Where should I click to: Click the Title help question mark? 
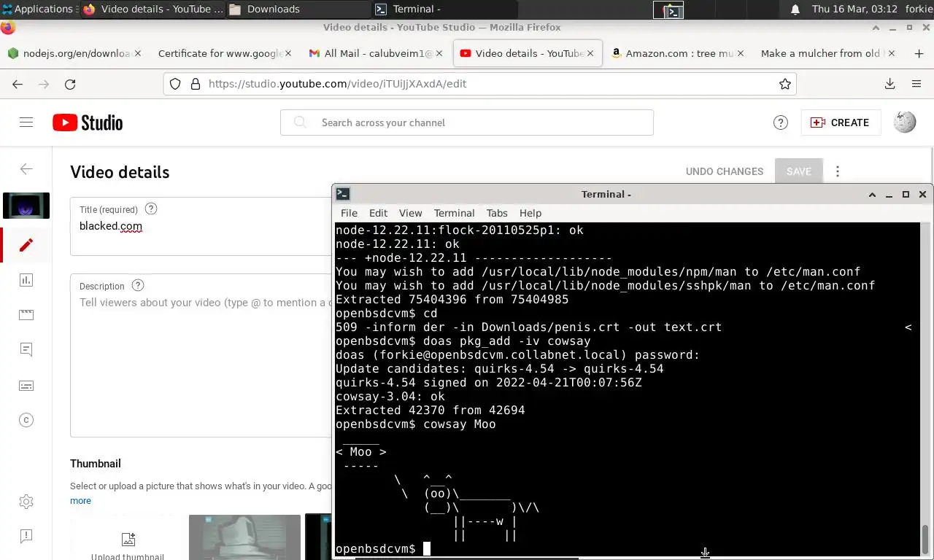(x=151, y=209)
